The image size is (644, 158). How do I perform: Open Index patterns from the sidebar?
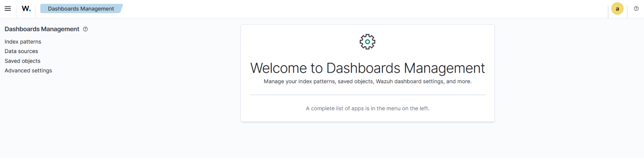(23, 42)
